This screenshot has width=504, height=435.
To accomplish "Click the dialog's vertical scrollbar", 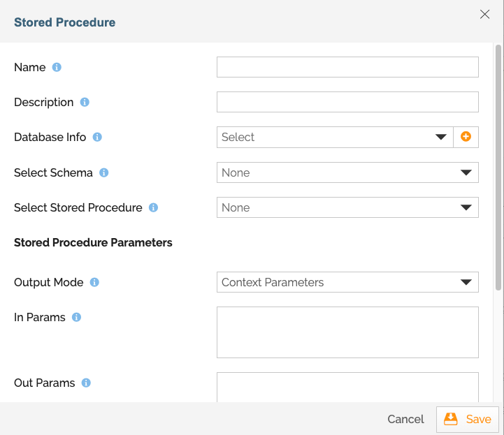I will pos(498,168).
